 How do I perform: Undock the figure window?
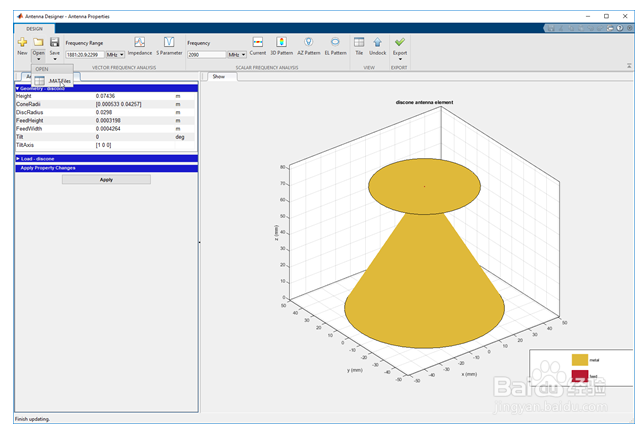pyautogui.click(x=377, y=46)
